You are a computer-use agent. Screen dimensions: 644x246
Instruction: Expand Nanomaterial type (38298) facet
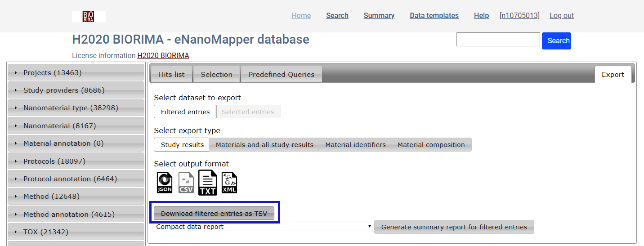76,108
